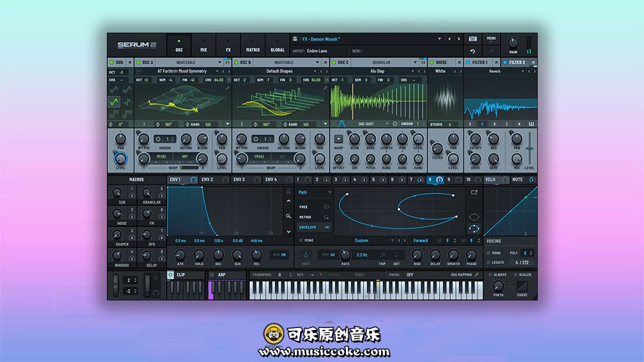Click ENV 1 lock icon
The image size is (644, 362).
click(289, 192)
